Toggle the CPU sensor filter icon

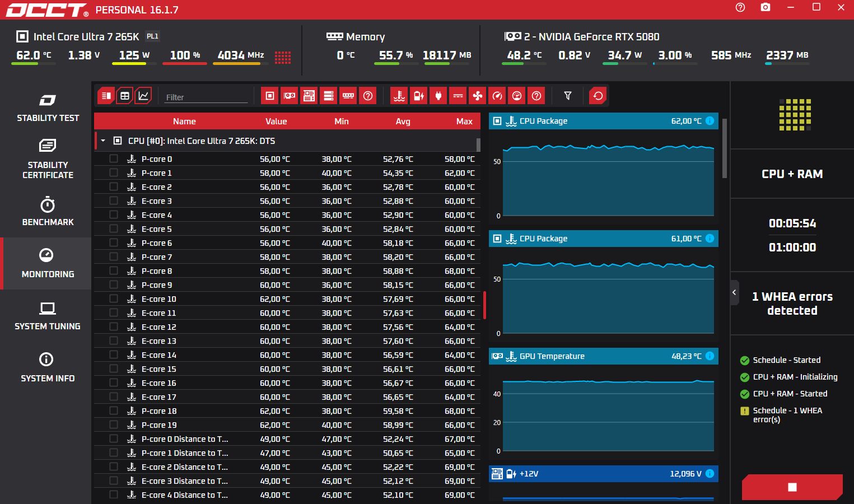point(270,96)
